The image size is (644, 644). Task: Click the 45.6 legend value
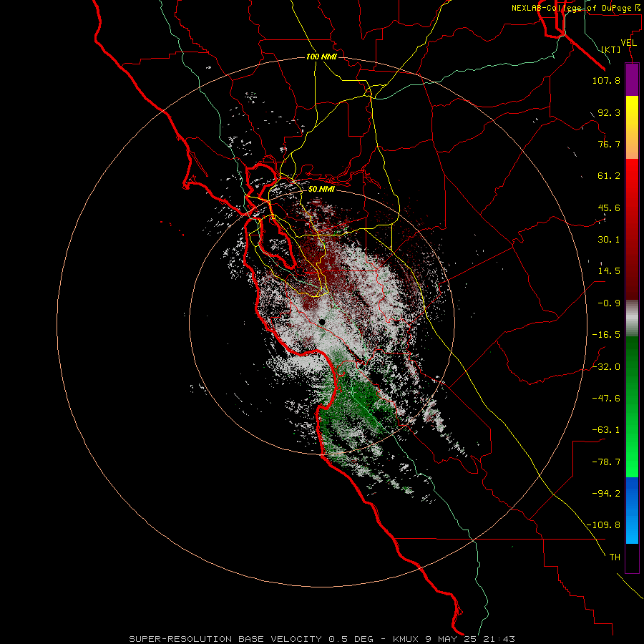(609, 208)
